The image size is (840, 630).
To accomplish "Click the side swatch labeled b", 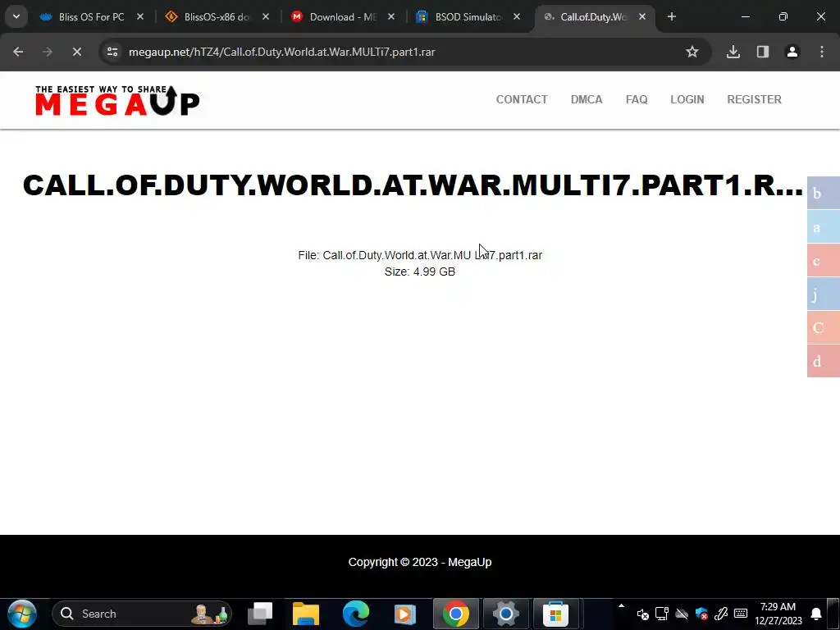I will [824, 193].
